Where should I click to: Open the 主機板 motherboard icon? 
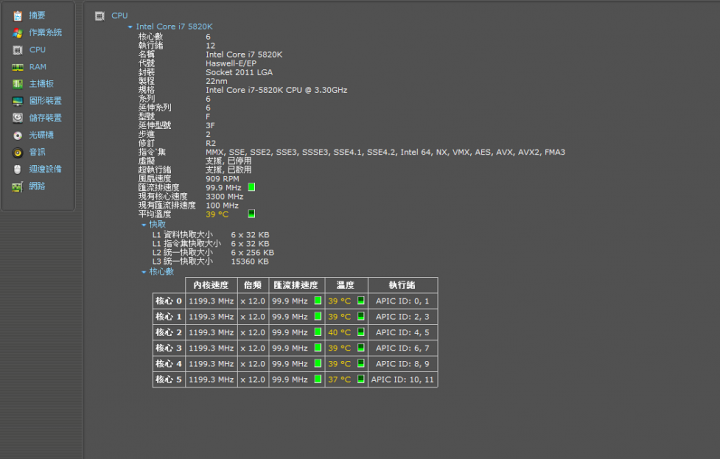17,84
